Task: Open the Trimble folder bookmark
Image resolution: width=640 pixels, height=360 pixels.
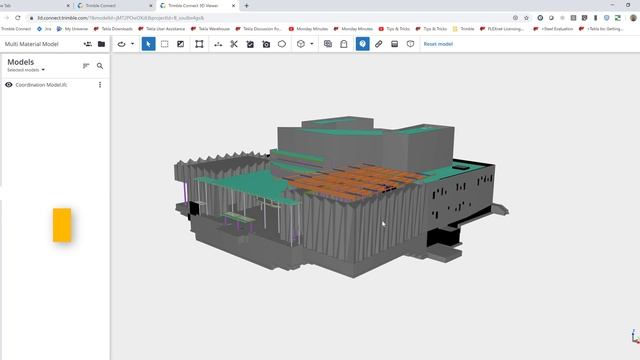Action: coord(463,29)
